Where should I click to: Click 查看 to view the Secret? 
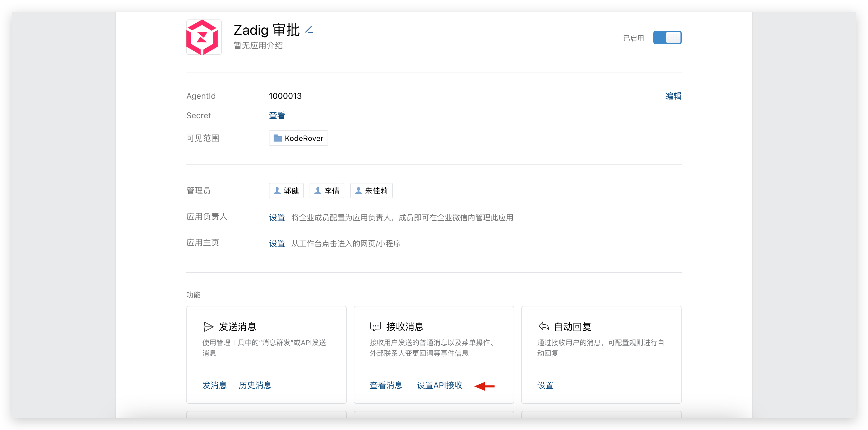277,116
